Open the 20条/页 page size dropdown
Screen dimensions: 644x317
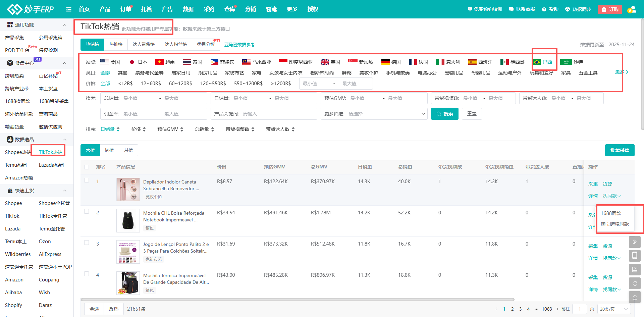(x=613, y=309)
